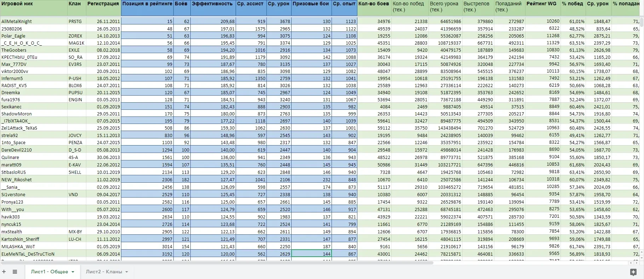Switch to the Лист2 - Кланы sheet

click(104, 272)
